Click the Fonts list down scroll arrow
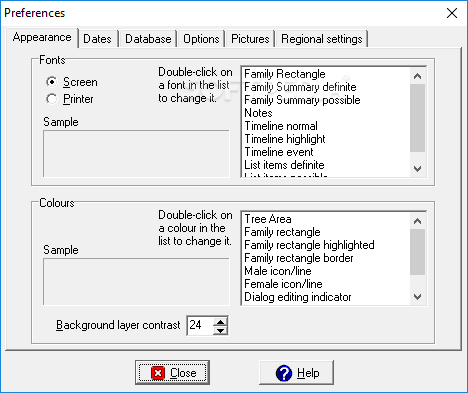468x393 pixels. click(417, 169)
